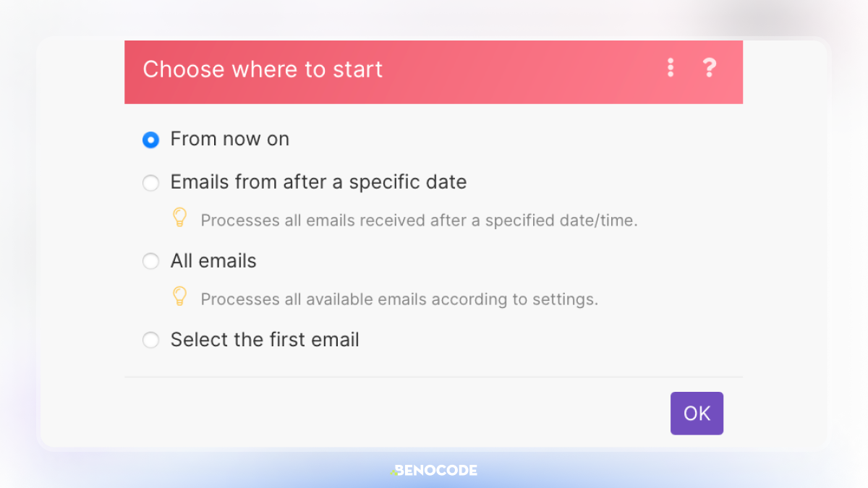Pick the "Select the first email" radio button
868x488 pixels.
(x=150, y=340)
